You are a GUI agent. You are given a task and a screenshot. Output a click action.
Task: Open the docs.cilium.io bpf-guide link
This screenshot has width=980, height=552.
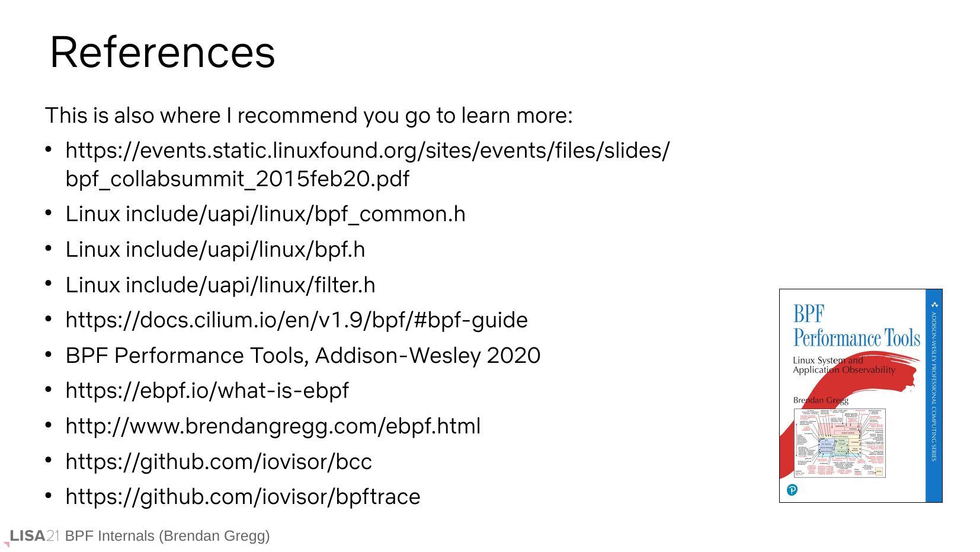click(296, 320)
